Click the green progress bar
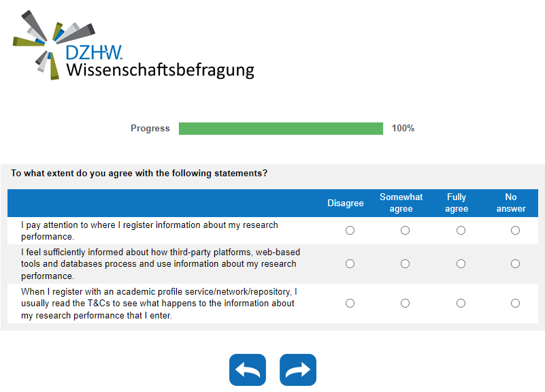Viewport: 545px width, 392px height. point(280,129)
